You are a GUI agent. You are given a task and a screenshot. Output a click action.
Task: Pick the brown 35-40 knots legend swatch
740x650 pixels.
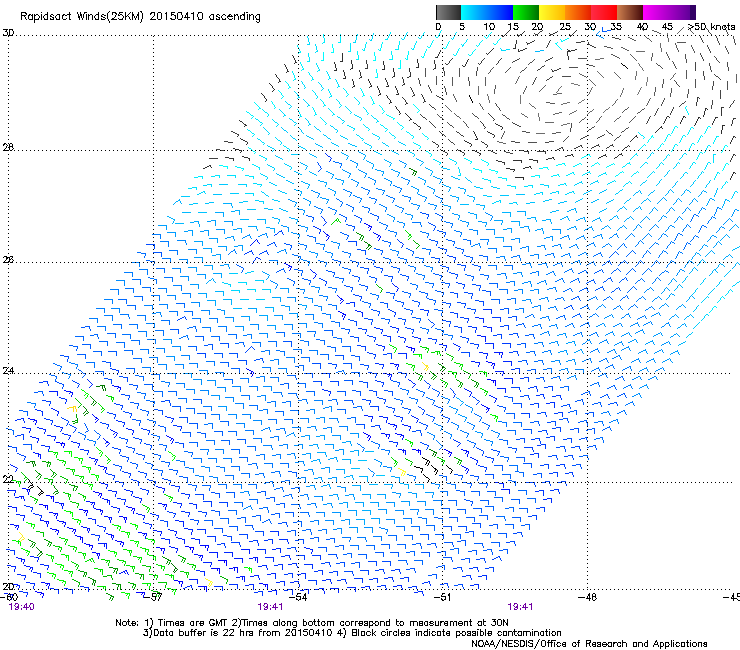click(x=630, y=12)
